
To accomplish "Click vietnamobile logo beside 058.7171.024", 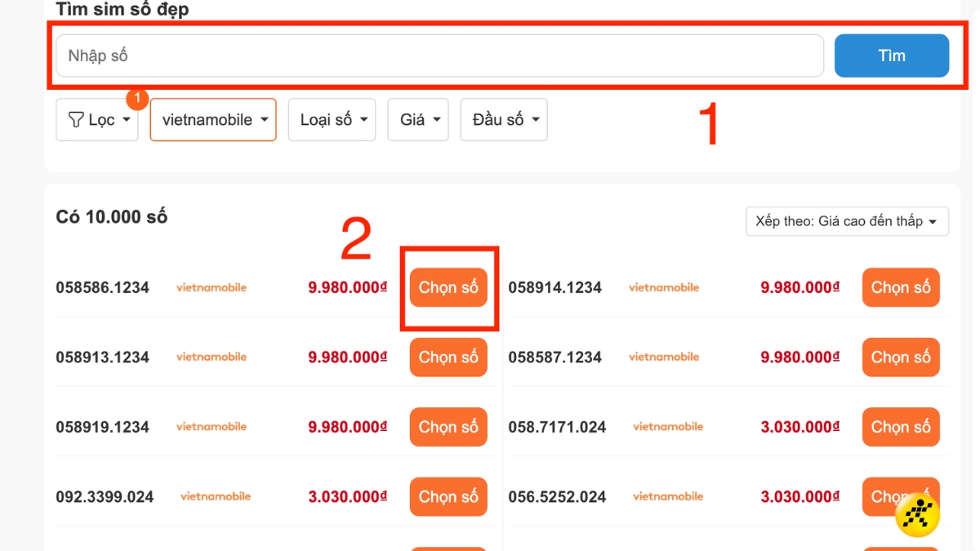I will point(667,427).
